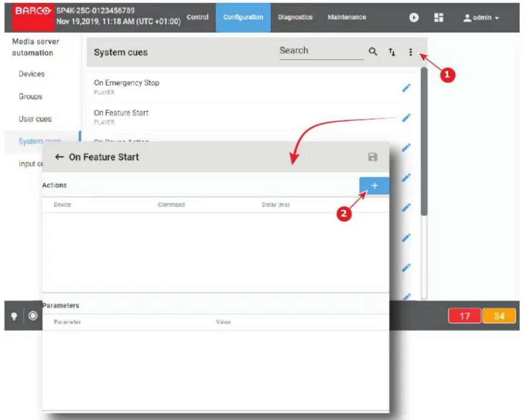524x420 pixels.
Task: Click the Value column header
Action: (x=223, y=322)
